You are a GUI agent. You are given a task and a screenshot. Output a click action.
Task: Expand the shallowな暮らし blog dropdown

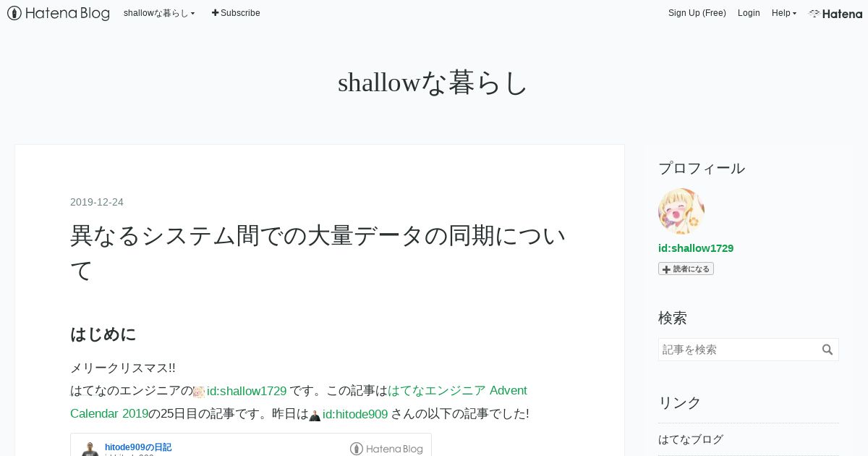[x=159, y=13]
